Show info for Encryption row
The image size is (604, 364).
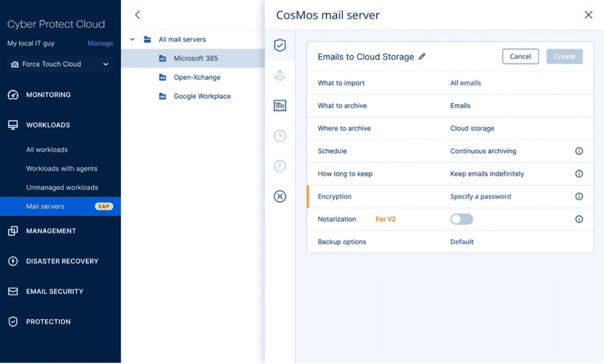[579, 197]
